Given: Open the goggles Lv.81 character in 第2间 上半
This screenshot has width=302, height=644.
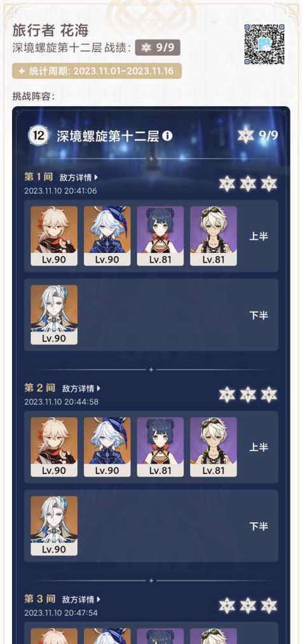Looking at the screenshot, I should (213, 447).
